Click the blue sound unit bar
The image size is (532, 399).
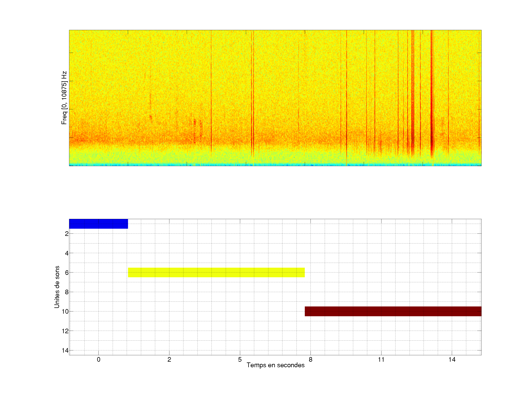pos(98,224)
